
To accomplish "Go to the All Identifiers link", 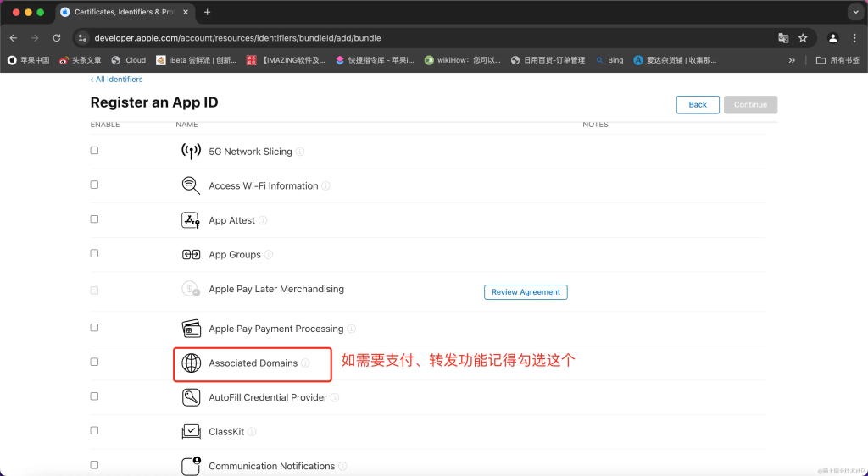I will [117, 80].
